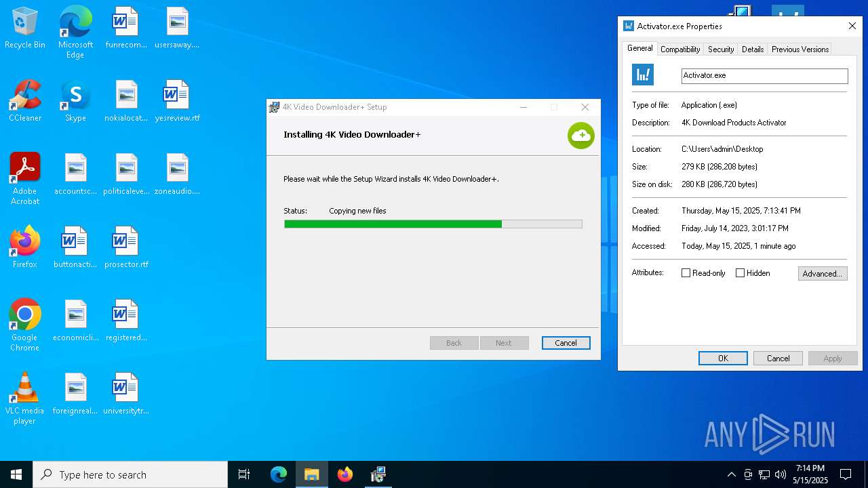Select the usersaway image file icon

pos(177,28)
